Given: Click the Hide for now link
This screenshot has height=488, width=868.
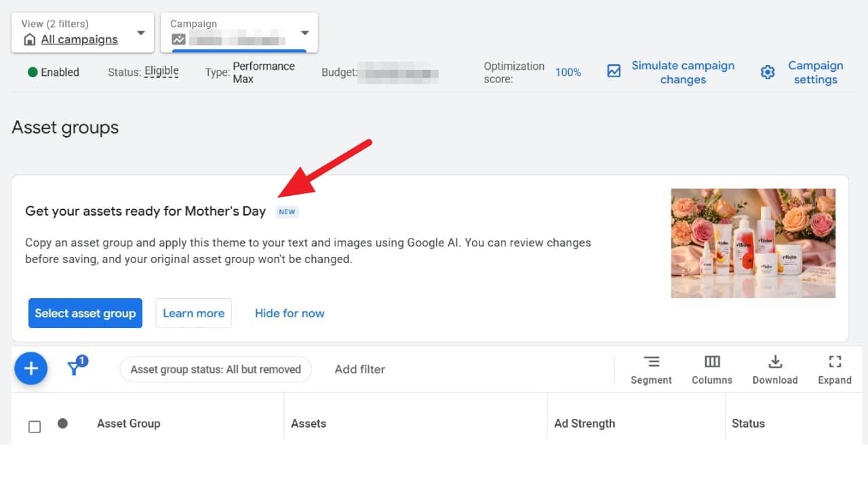Looking at the screenshot, I should (290, 313).
